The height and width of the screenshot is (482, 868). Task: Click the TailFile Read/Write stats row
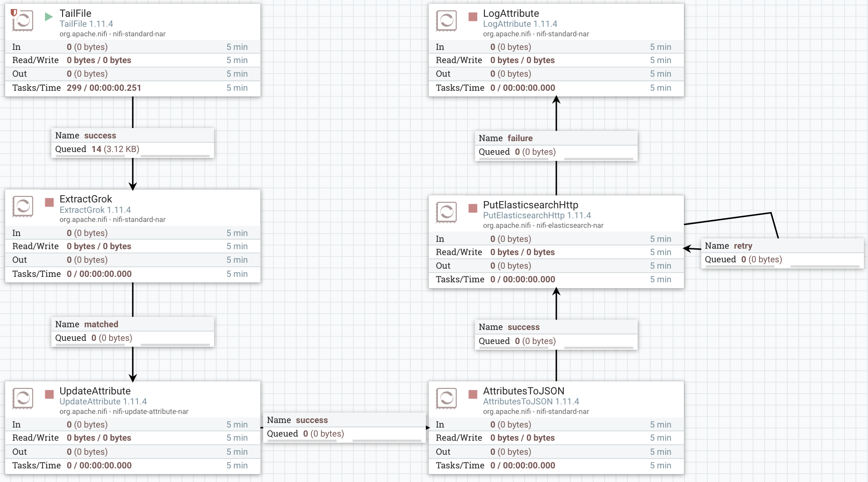click(x=132, y=60)
